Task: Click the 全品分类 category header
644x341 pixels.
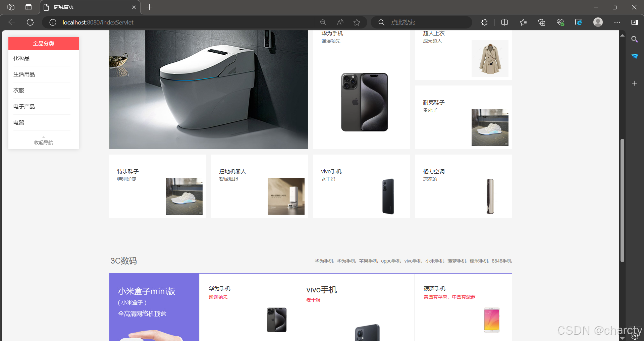Action: 44,43
